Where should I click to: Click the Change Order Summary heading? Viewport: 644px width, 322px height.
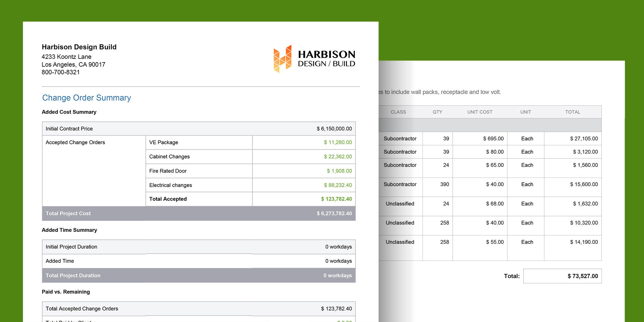pyautogui.click(x=86, y=98)
